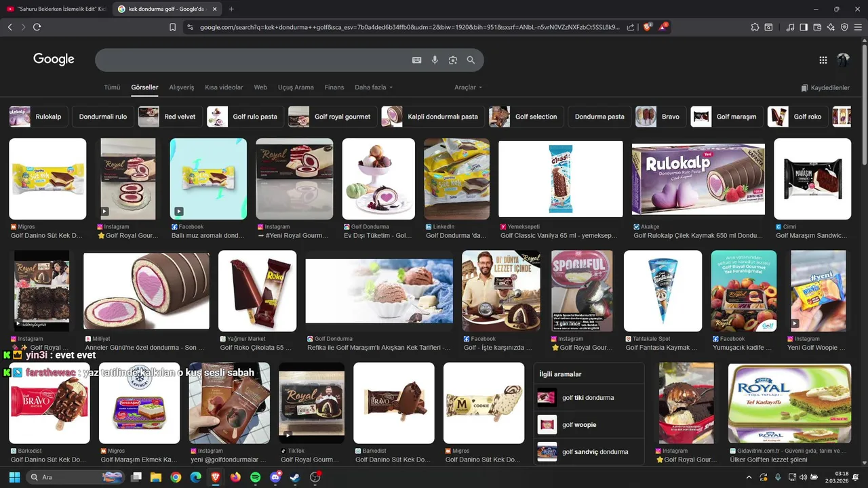Click the Google search input field
This screenshot has height=488, width=868.
pyautogui.click(x=251, y=60)
